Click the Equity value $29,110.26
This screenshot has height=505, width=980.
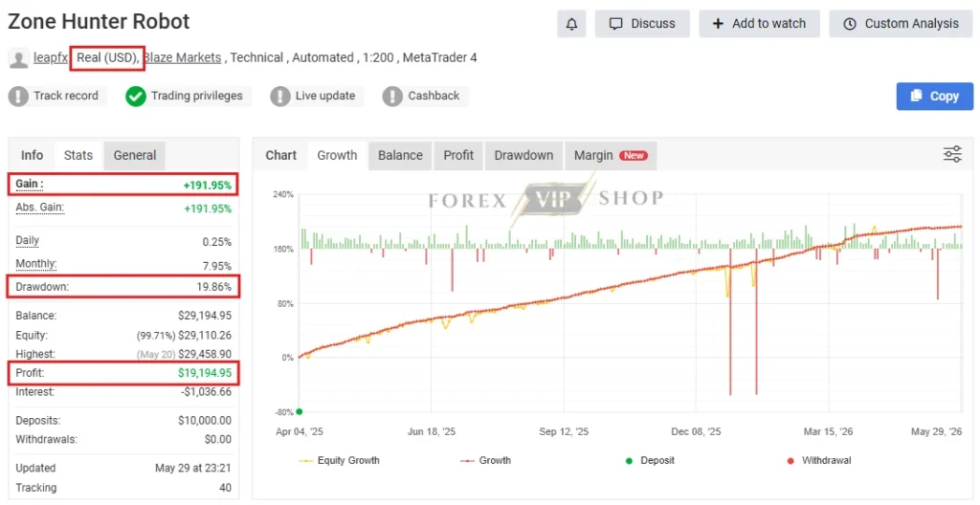(205, 335)
